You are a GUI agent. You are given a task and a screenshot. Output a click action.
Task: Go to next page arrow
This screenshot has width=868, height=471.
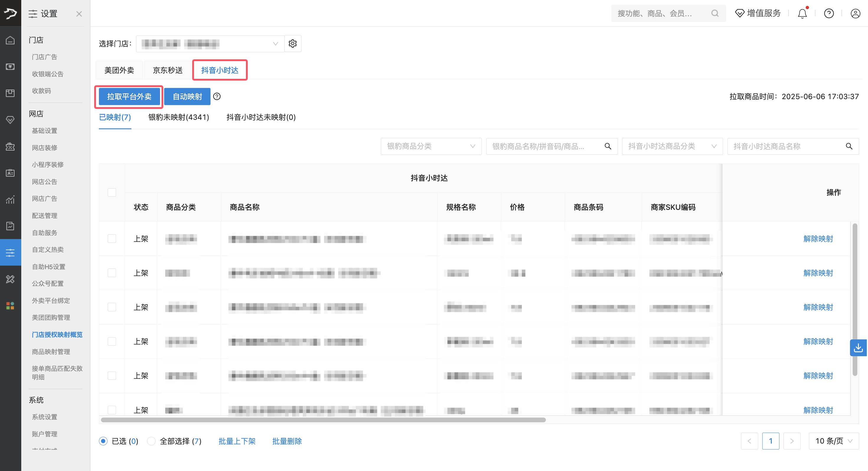(792, 441)
